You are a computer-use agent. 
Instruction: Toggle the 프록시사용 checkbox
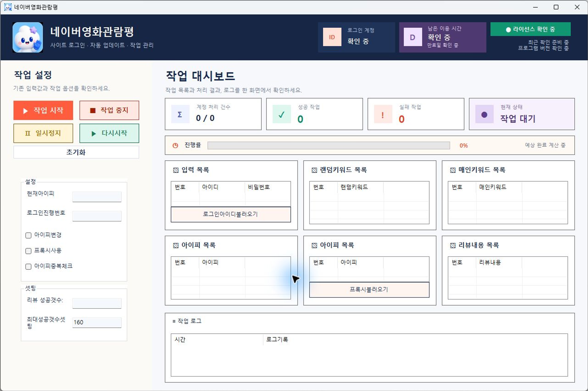click(x=28, y=251)
